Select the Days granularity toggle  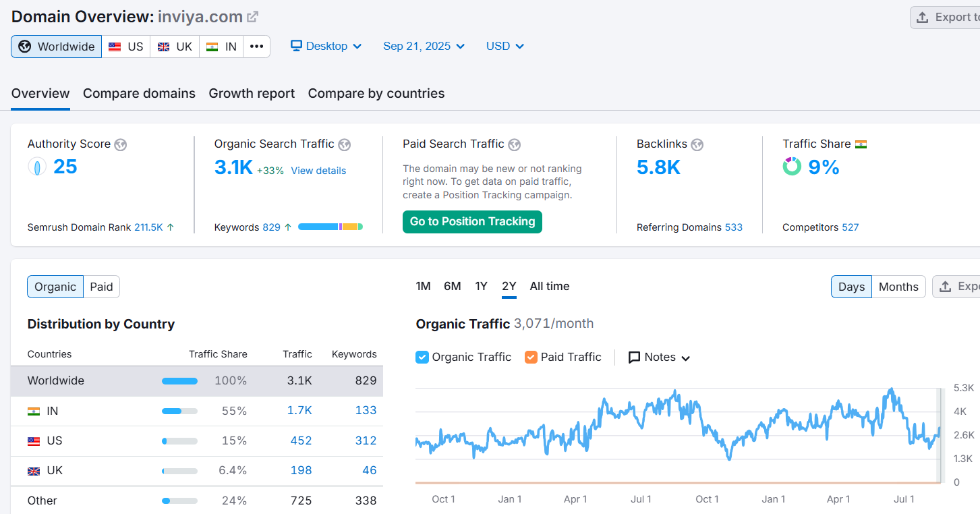click(851, 287)
